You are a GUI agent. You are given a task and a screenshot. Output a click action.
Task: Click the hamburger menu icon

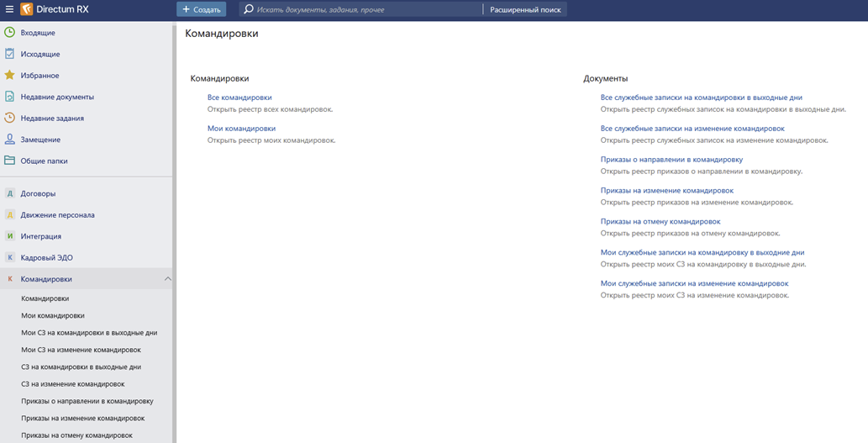click(8, 9)
